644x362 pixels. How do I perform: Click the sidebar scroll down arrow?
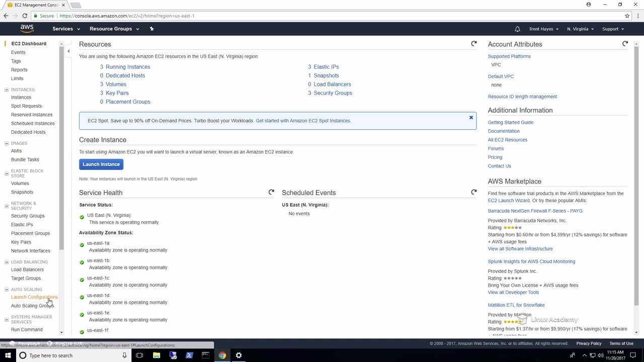[x=61, y=332]
